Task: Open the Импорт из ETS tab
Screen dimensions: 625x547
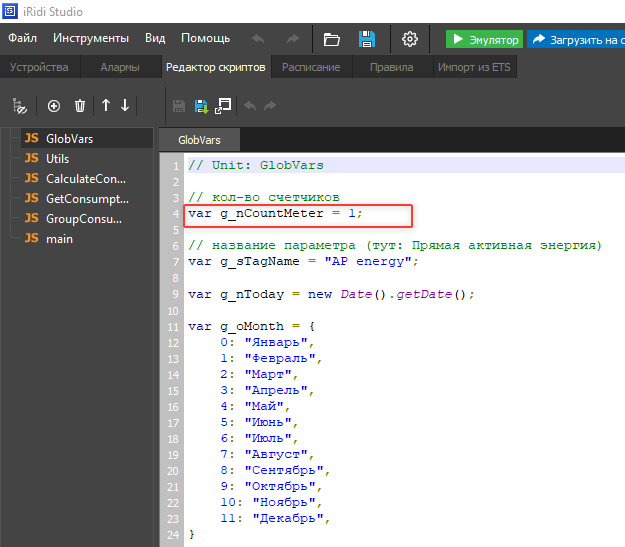Action: [474, 67]
